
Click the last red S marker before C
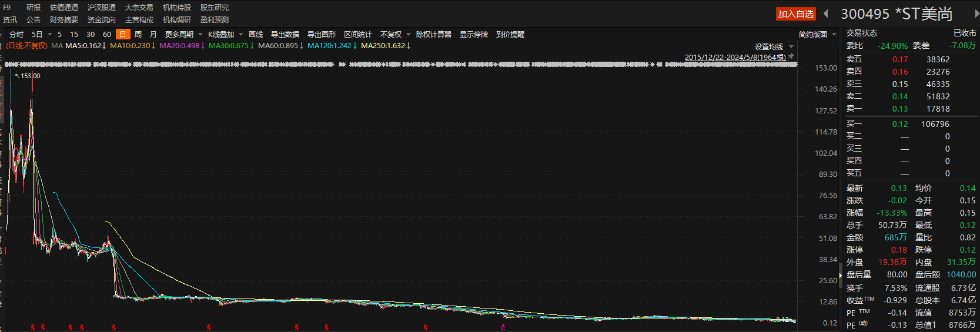click(x=426, y=327)
